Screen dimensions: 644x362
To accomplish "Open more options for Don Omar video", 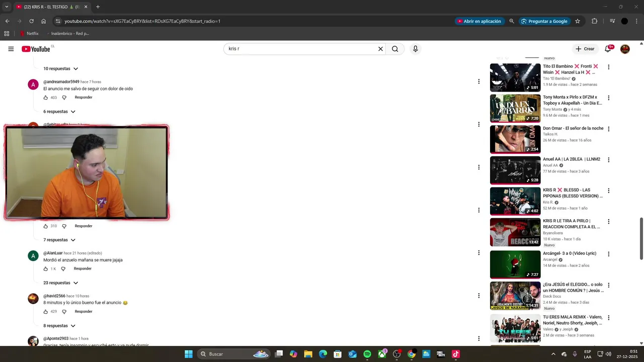I will coord(608,129).
